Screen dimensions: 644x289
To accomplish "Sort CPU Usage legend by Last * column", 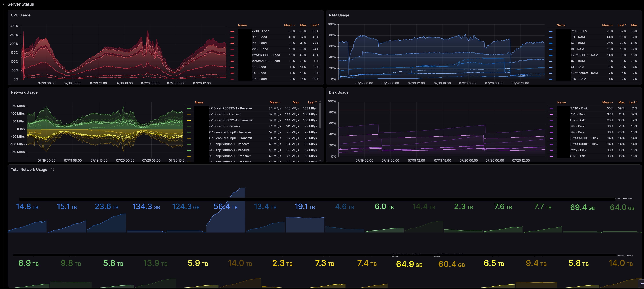I will click(x=315, y=25).
